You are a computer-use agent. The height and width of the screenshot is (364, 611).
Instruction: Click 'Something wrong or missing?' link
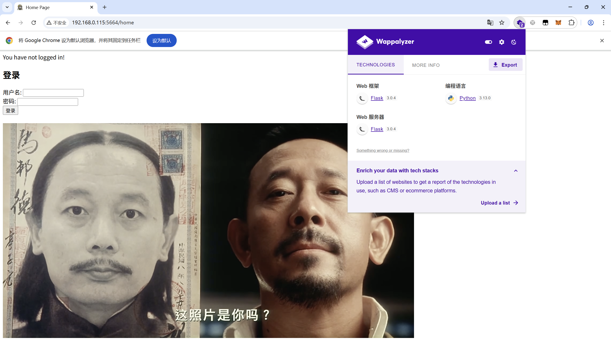[x=383, y=150]
